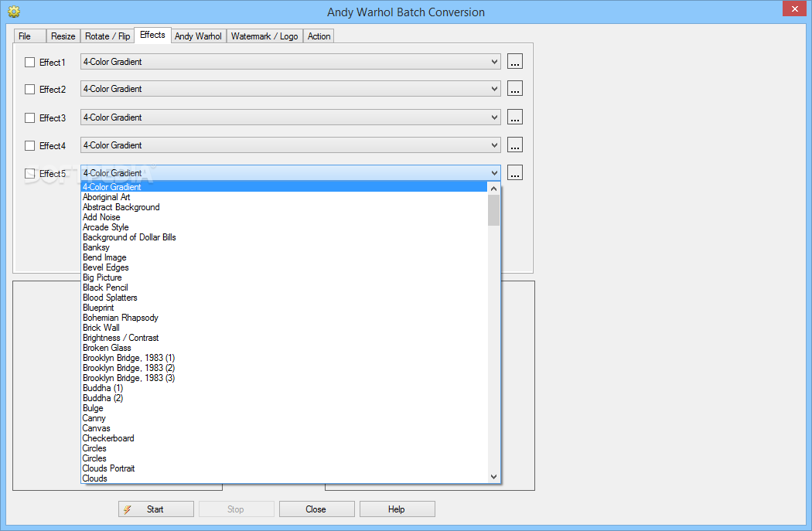Screen dimensions: 812x531
Task: Open settings button for Effect2
Action: pyautogui.click(x=515, y=89)
